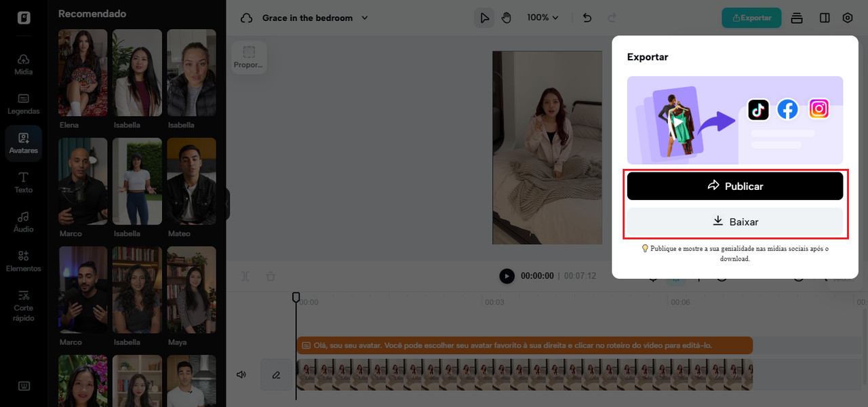This screenshot has width=868, height=407.
Task: Toggle the side panel layout icon
Action: pos(825,18)
